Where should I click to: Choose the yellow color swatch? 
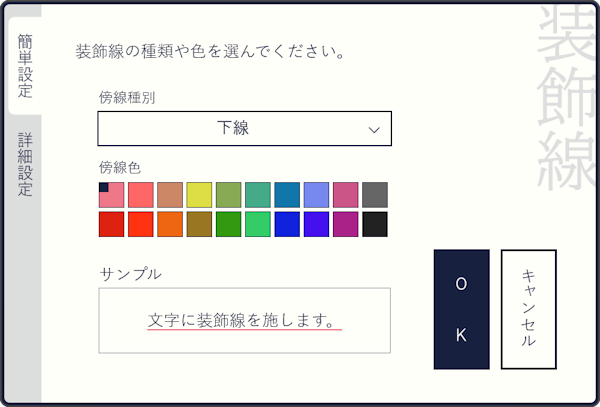pyautogui.click(x=199, y=194)
